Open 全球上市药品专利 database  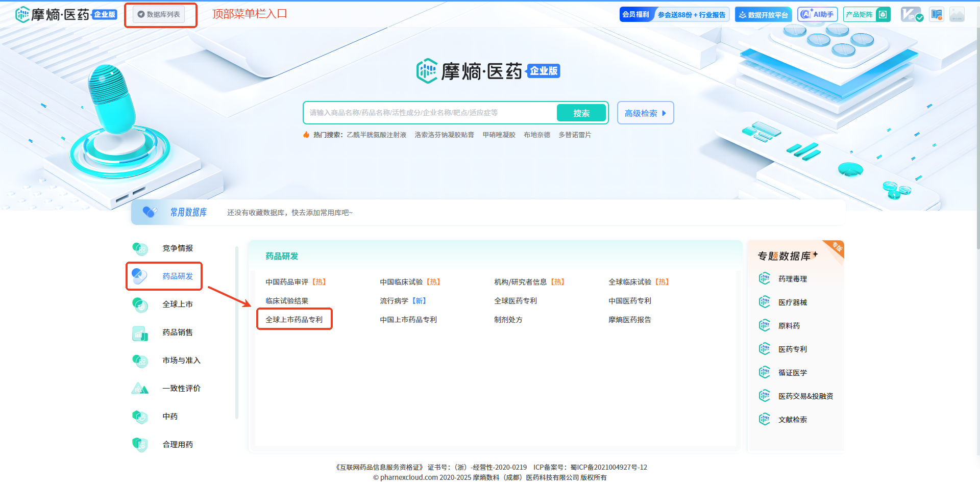click(294, 319)
